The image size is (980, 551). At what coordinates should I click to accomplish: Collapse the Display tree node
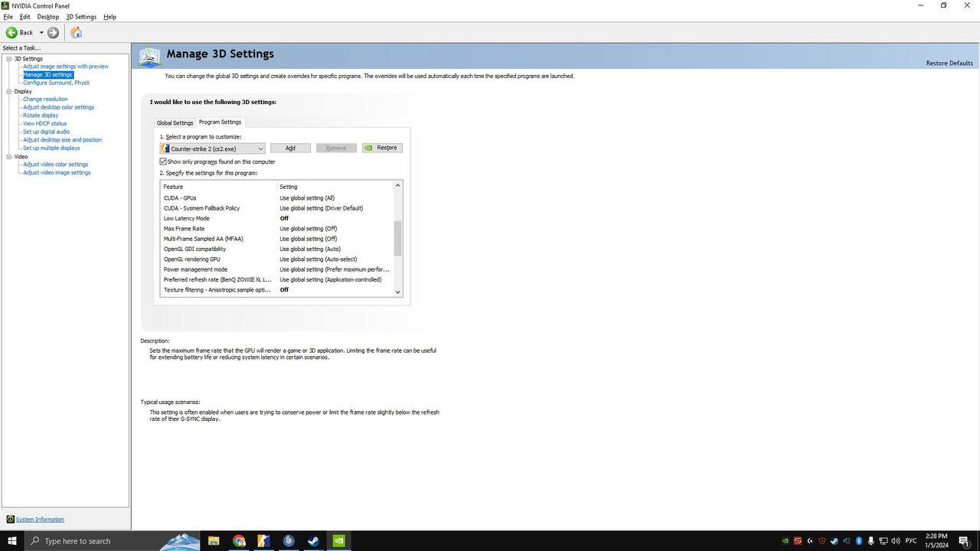[9, 91]
